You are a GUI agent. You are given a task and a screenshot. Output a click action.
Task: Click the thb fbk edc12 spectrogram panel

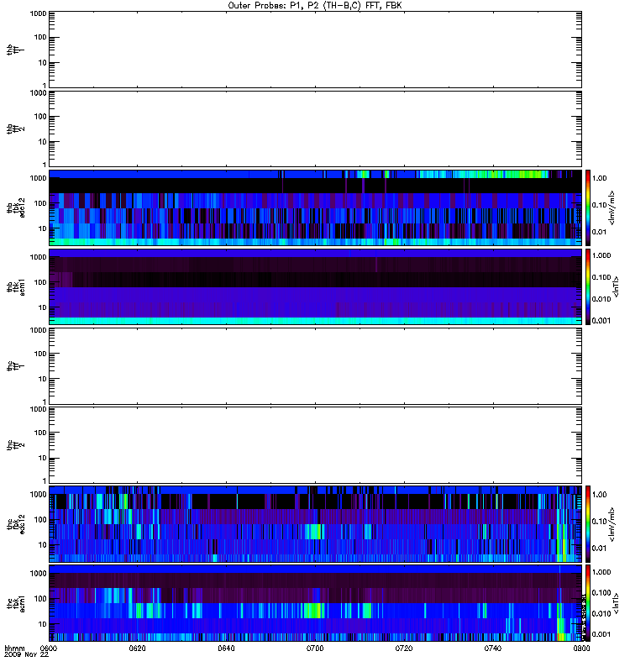coord(315,207)
